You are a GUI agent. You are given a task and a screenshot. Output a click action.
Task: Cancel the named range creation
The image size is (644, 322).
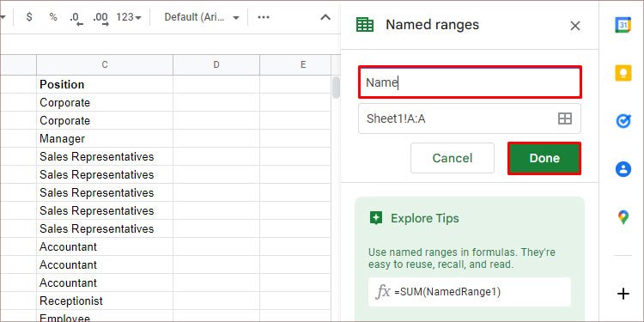pos(453,158)
